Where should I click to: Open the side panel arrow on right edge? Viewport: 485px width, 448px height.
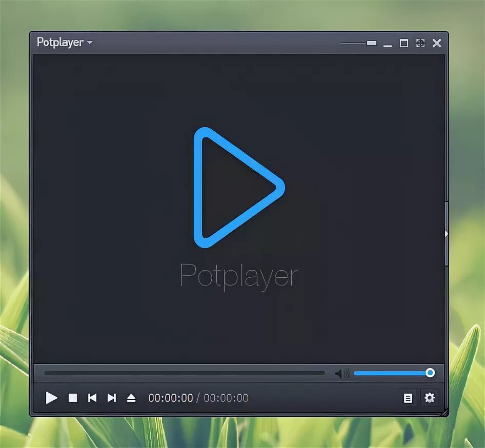coord(447,233)
